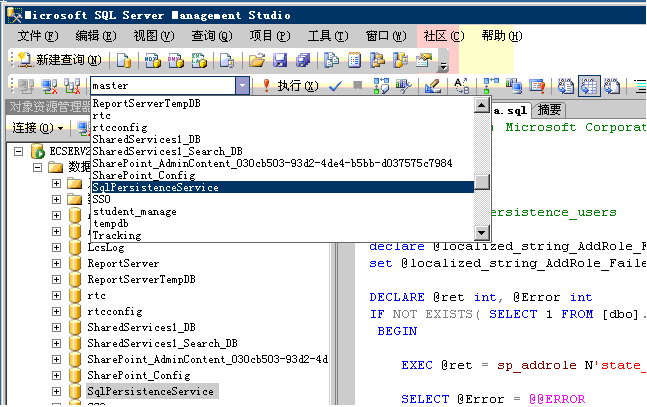Select SqlPersistenceService in the database dropdown list
This screenshot has height=407, width=647.
point(283,187)
